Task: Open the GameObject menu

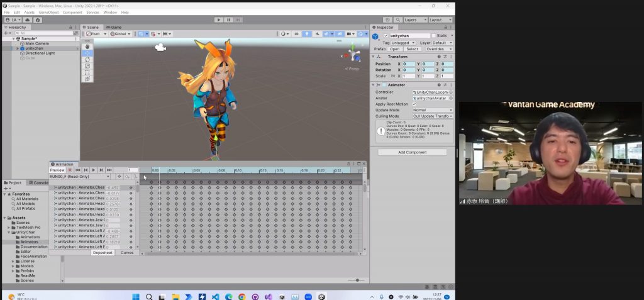Action: click(49, 13)
